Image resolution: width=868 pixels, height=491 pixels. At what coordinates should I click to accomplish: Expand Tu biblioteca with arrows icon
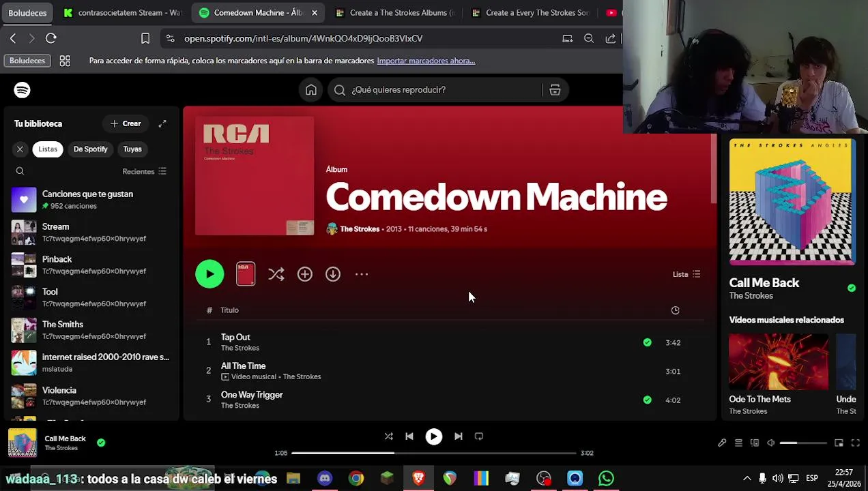tap(162, 123)
